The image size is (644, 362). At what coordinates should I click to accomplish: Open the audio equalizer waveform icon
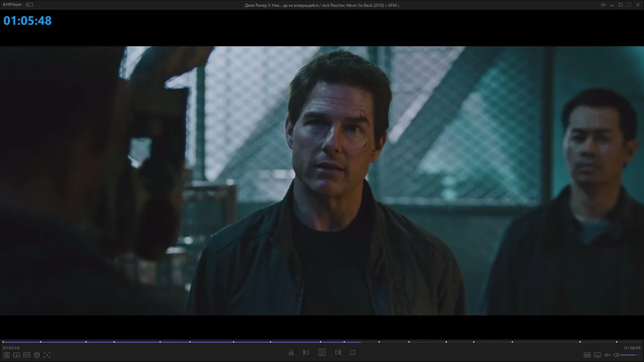[x=607, y=355]
